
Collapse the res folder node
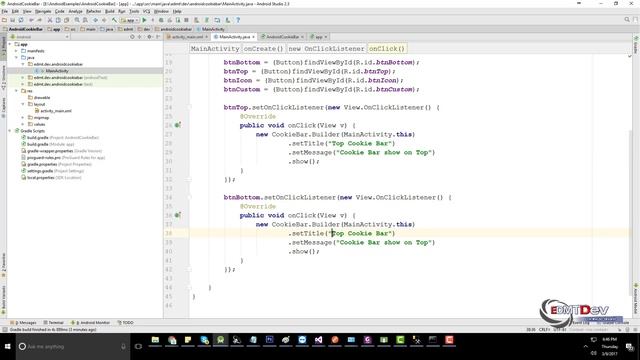coord(16,91)
